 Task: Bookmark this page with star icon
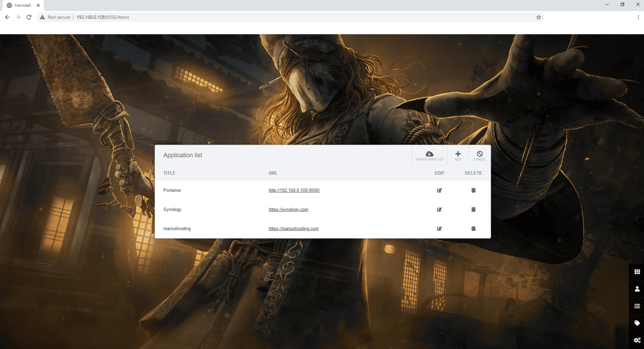(539, 17)
